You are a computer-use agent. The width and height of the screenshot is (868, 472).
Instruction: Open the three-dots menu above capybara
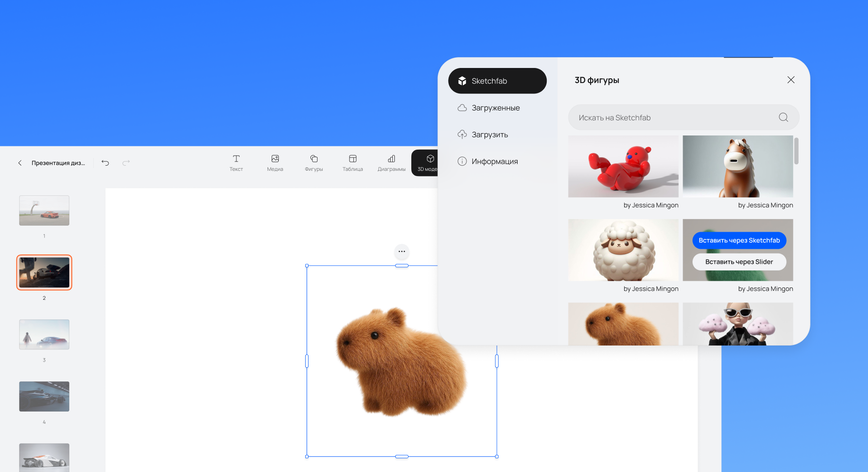coord(401,252)
